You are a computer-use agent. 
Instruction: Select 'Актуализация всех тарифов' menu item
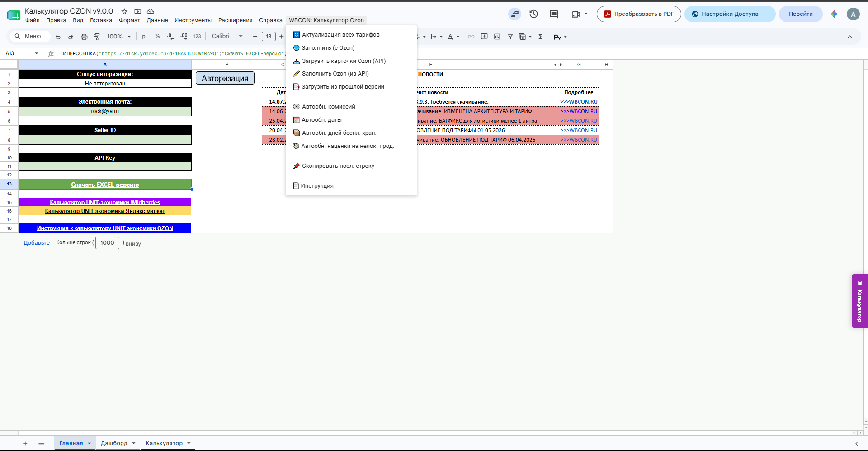pos(351,35)
